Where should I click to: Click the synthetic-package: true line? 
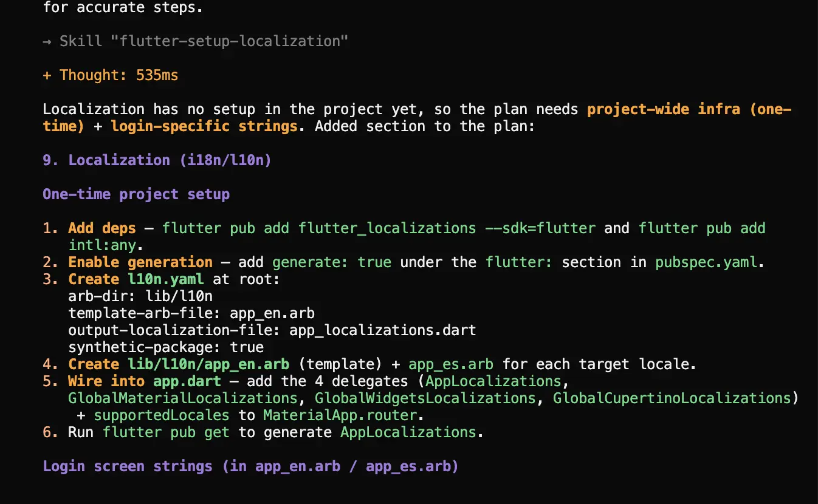[x=166, y=347]
